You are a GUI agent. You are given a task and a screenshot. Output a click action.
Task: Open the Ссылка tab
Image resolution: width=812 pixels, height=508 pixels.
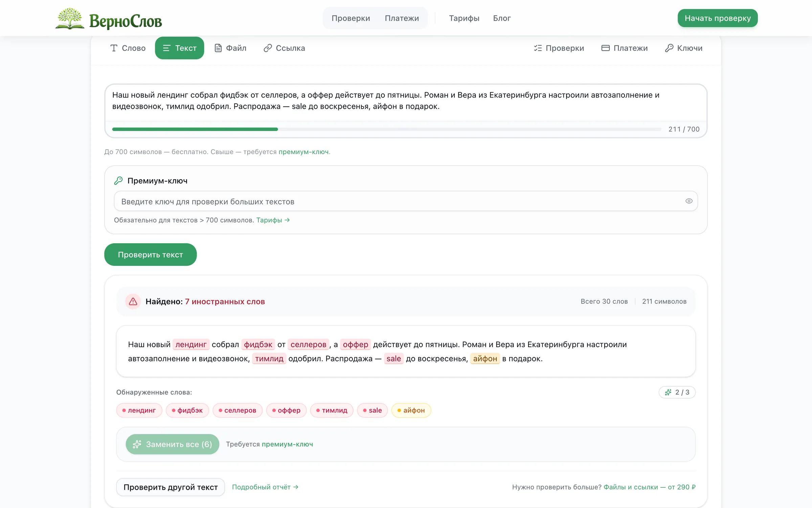coord(284,48)
